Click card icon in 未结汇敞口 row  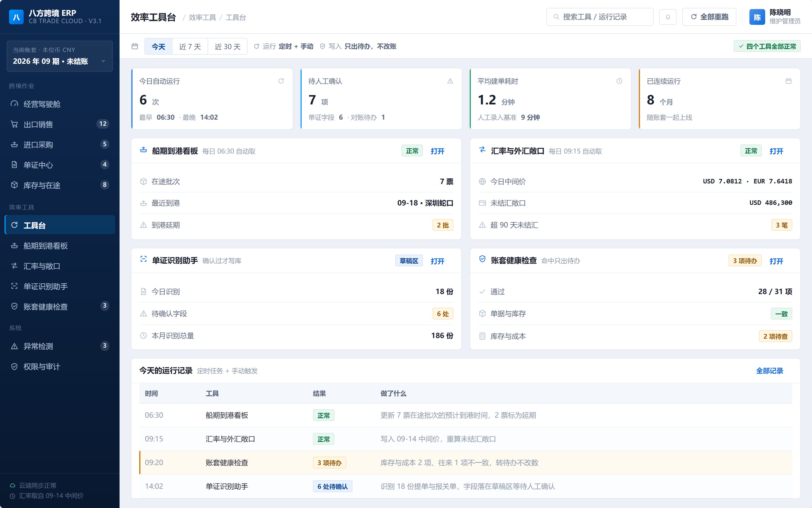[x=482, y=203]
